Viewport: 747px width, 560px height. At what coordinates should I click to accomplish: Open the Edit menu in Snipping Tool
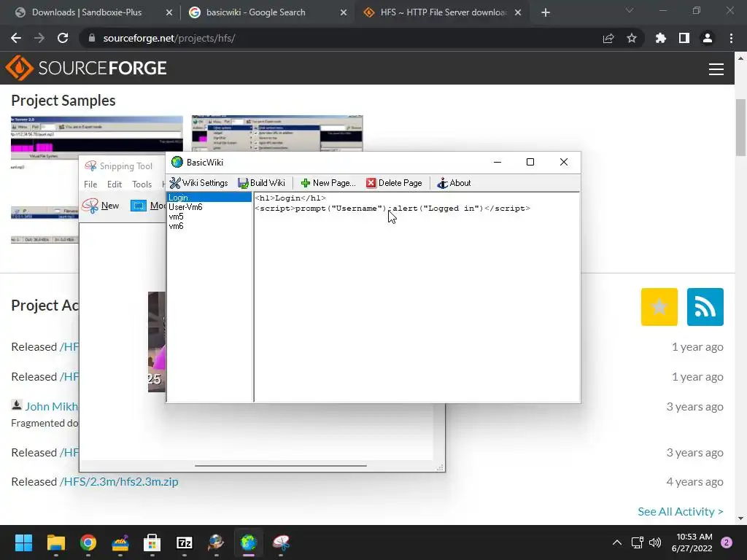pos(115,184)
